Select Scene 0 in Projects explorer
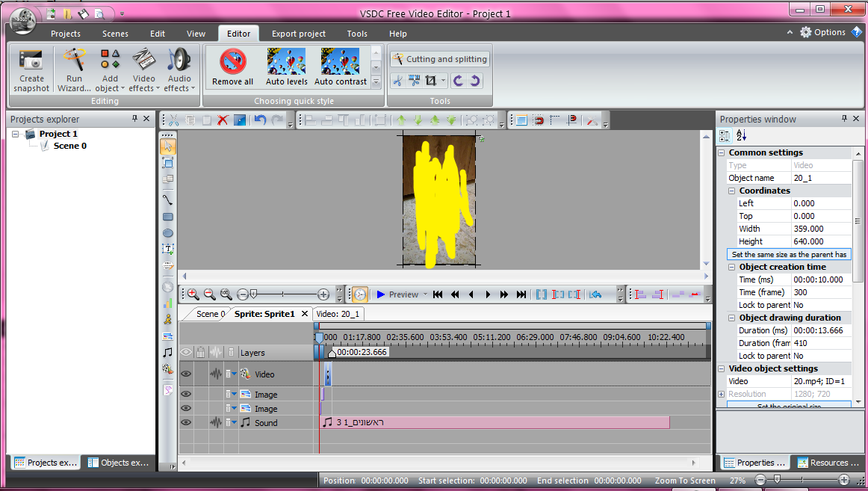This screenshot has width=868, height=491. (69, 146)
